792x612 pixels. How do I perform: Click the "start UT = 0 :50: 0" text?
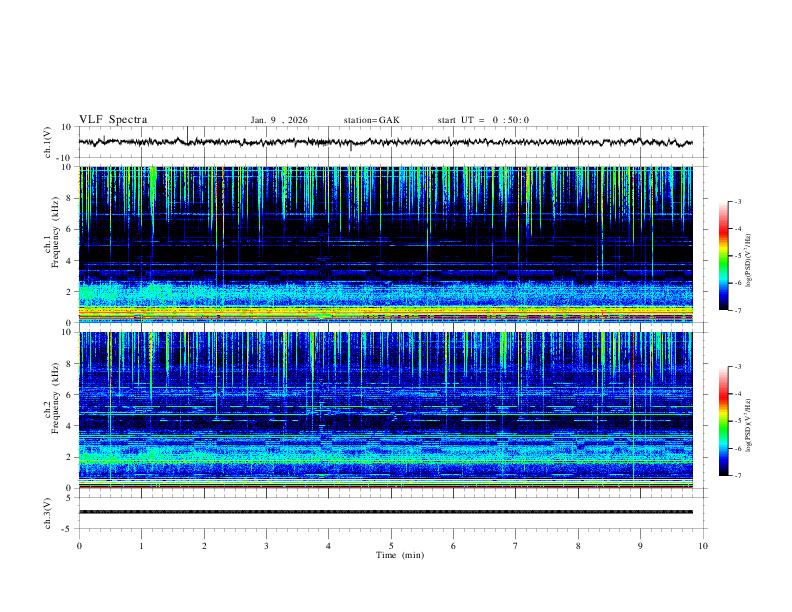click(x=483, y=120)
